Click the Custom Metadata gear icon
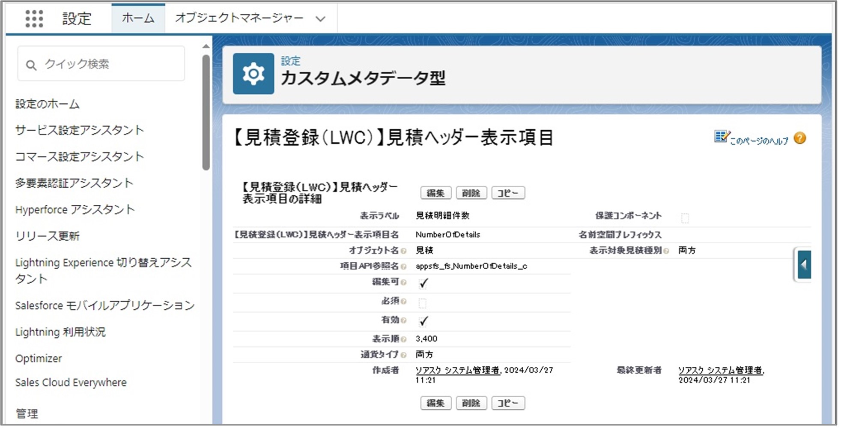Viewport: 868px width, 428px height. [254, 74]
